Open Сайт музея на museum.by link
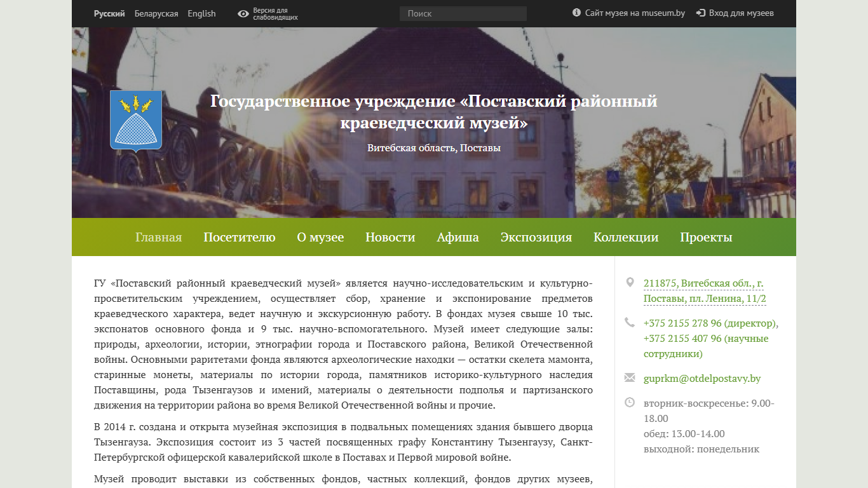This screenshot has width=868, height=488. pos(635,13)
